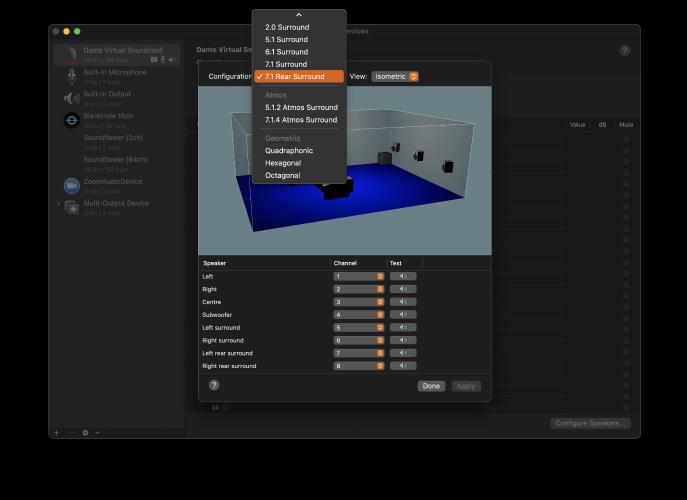Screen dimensions: 687x500
Task: Test the Centre speaker output
Action: coord(403,302)
